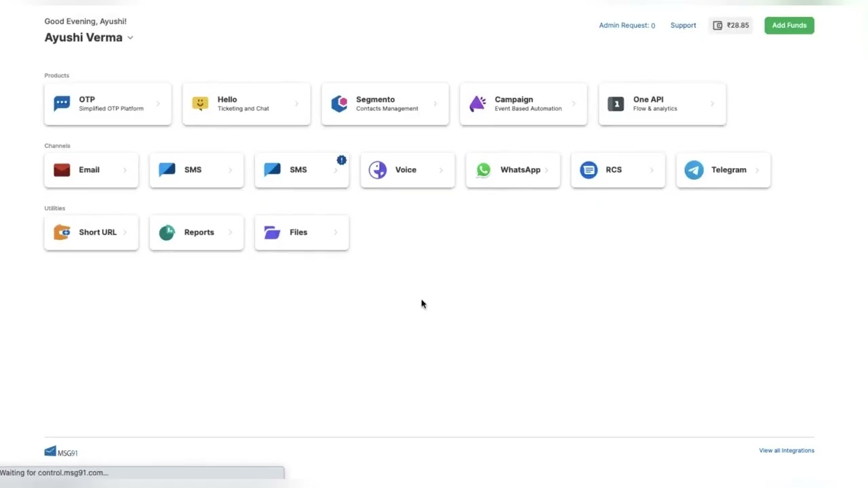This screenshot has height=488, width=868.
Task: Open the Support link
Action: [x=683, y=26]
